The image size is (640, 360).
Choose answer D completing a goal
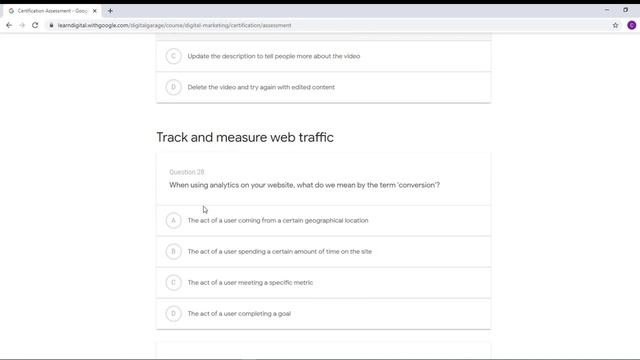(324, 313)
